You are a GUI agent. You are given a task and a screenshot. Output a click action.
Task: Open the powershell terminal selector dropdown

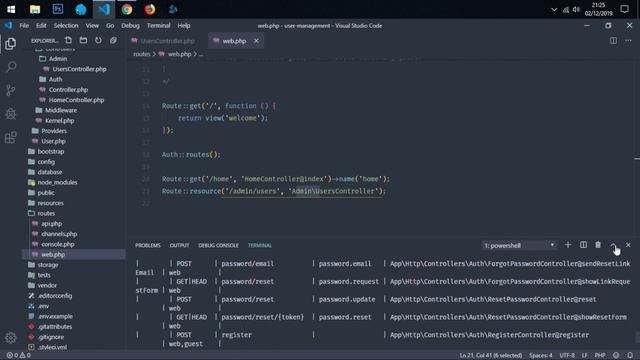click(x=519, y=245)
